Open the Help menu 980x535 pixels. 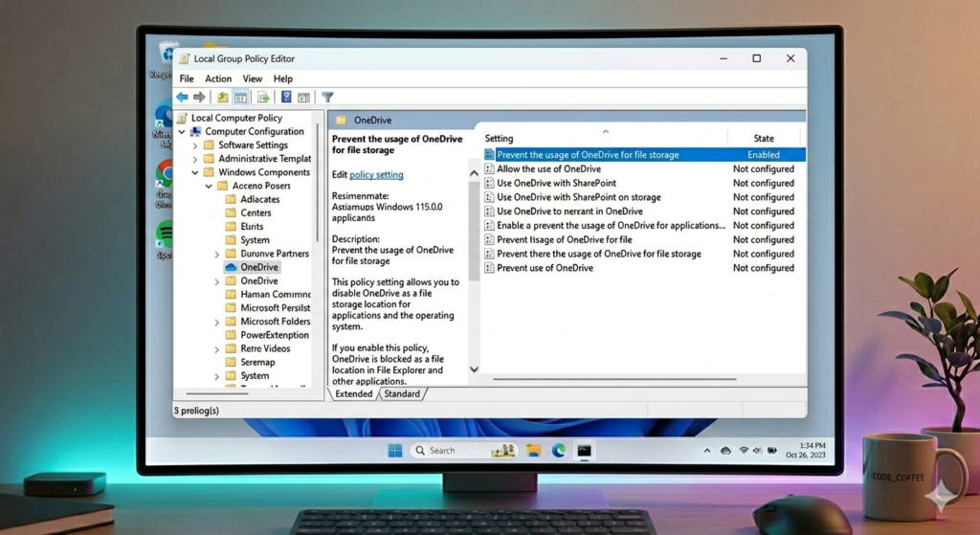283,78
